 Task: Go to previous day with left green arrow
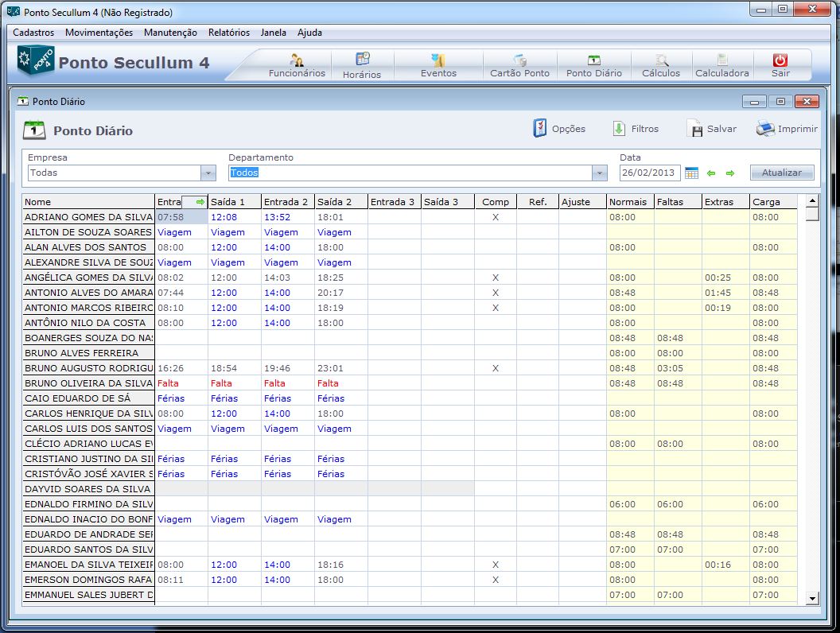(711, 173)
